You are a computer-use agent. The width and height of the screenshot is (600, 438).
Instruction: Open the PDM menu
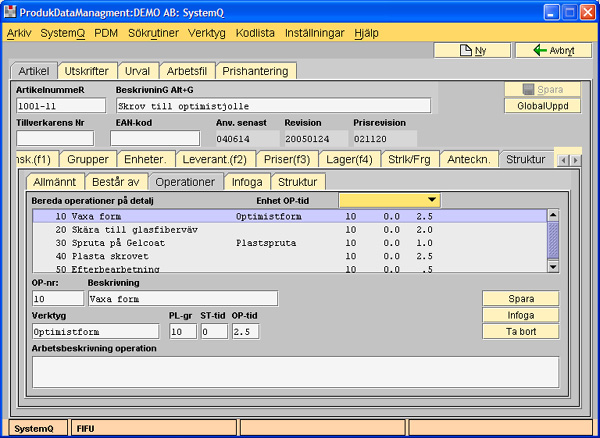(106, 33)
